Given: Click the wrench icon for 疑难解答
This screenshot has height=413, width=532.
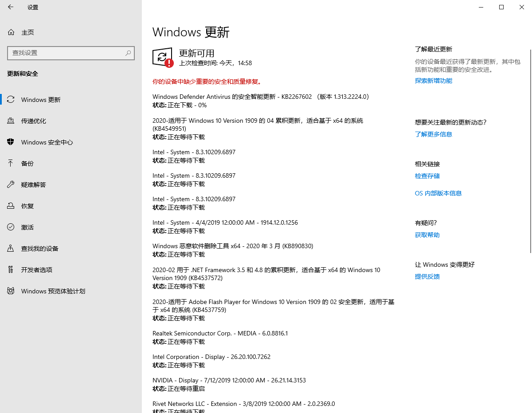Looking at the screenshot, I should point(11,185).
